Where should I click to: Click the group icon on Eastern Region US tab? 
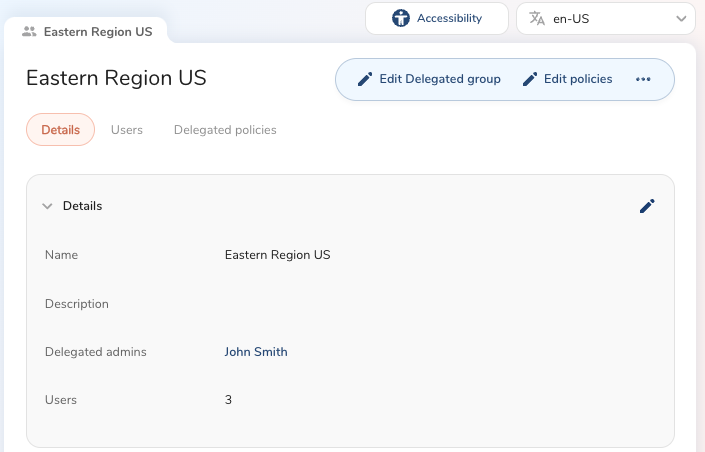click(x=29, y=31)
